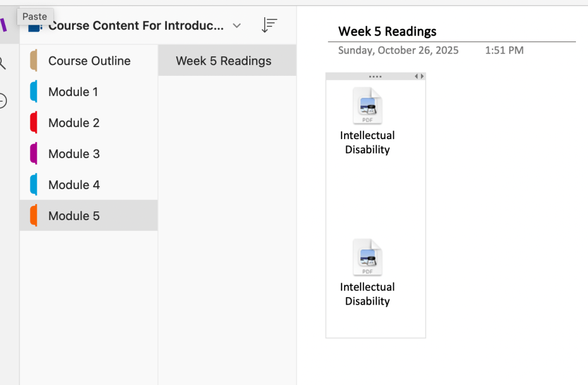The height and width of the screenshot is (385, 588).
Task: Click the blue notebook icon beside the title
Action: [x=36, y=25]
